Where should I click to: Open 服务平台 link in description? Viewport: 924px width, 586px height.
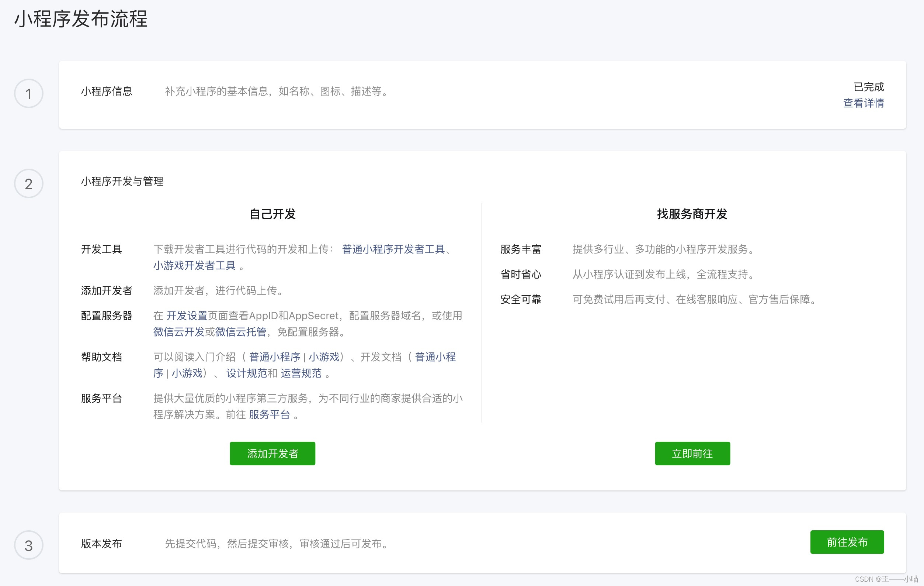pyautogui.click(x=270, y=415)
